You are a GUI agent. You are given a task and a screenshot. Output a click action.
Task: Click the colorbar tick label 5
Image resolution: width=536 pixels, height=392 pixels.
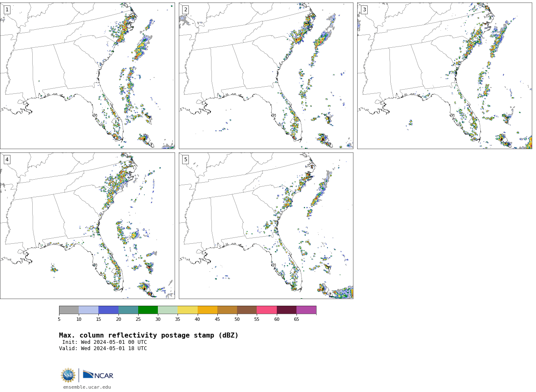click(x=59, y=320)
